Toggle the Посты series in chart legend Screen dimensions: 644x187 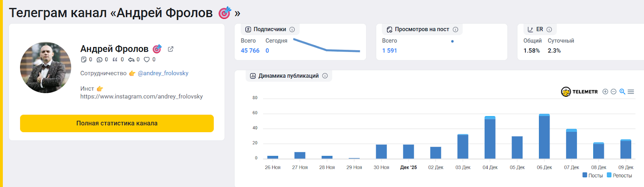pos(592,175)
